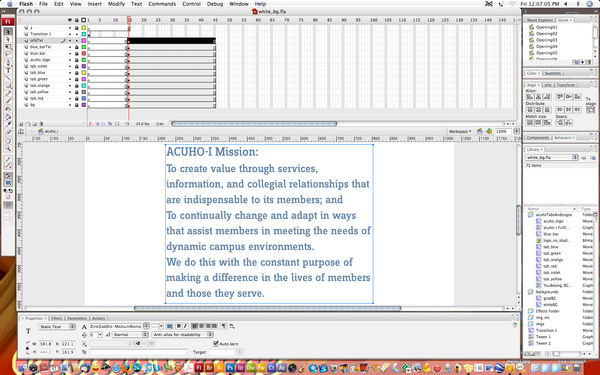Pick the Lasso tool

pos(8,54)
